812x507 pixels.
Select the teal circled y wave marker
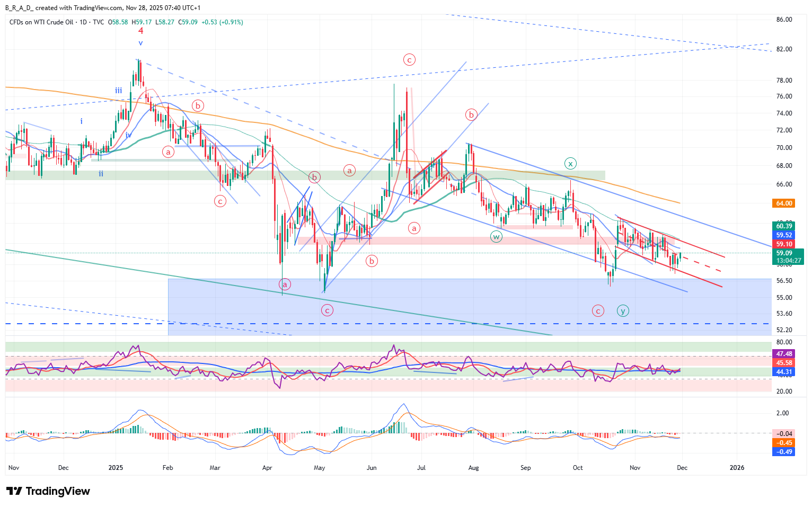tap(623, 310)
